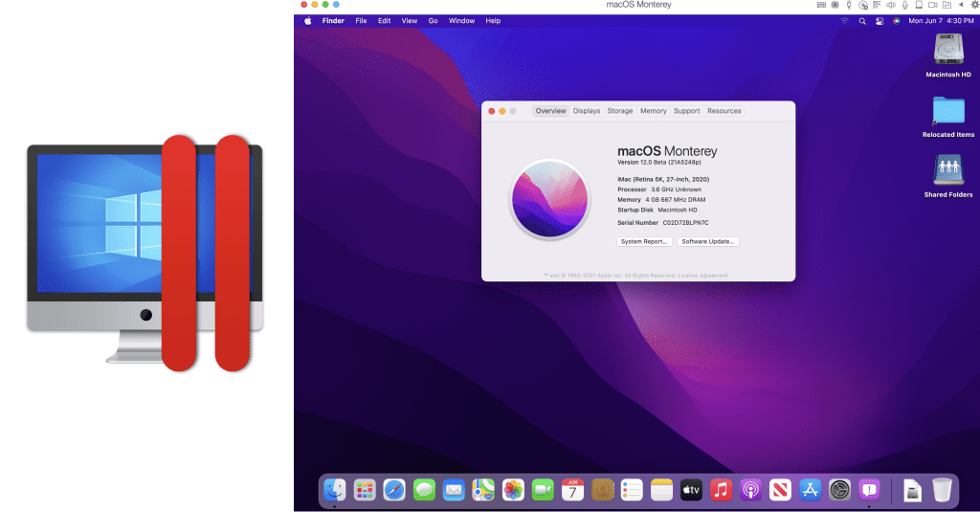Image resolution: width=980 pixels, height=512 pixels.
Task: Click Parallels shared folder icon
Action: pyautogui.click(x=947, y=5)
